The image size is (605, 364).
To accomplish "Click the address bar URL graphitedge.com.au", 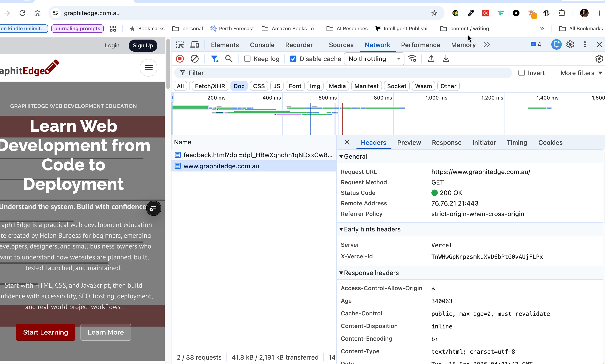I will tap(92, 13).
